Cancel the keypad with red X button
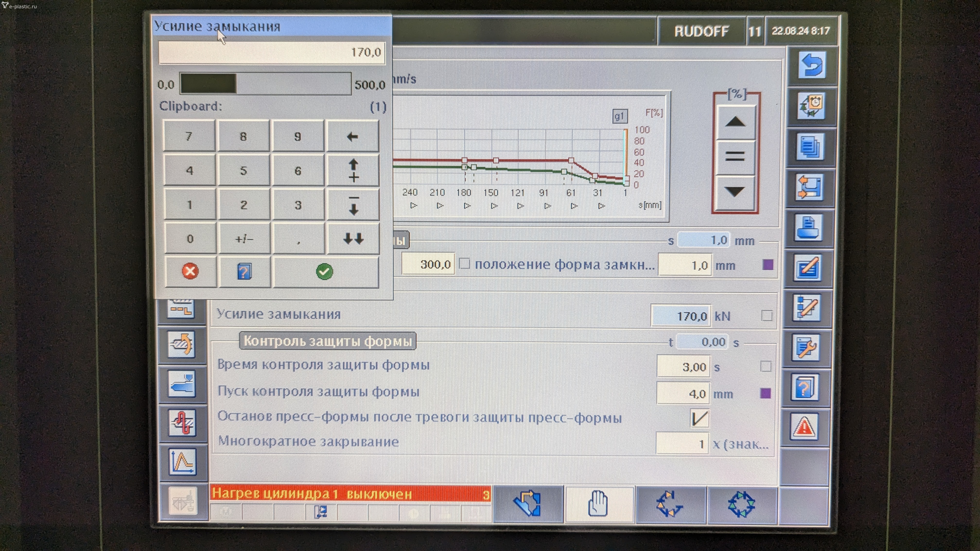Viewport: 980px width, 551px height. coord(190,272)
